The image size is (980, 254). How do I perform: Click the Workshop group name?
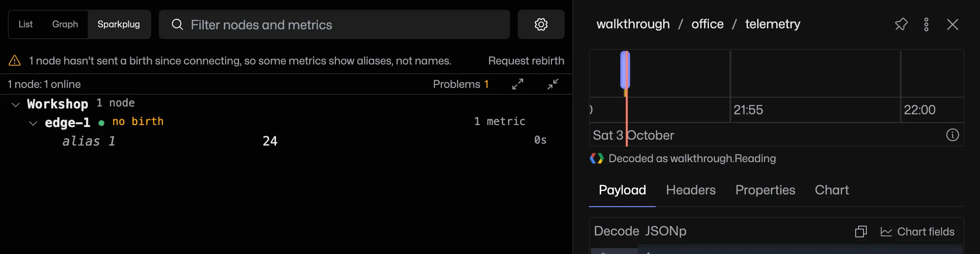click(58, 104)
